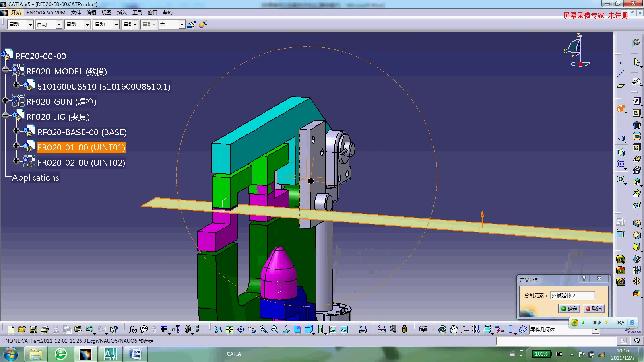This screenshot has height=362, width=644.
Task: Select the Pan view tool
Action: click(241, 329)
